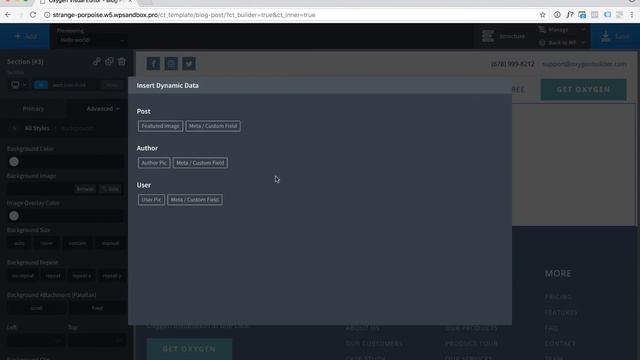Click the Background Color value field
This screenshot has width=640, height=360.
(72, 162)
